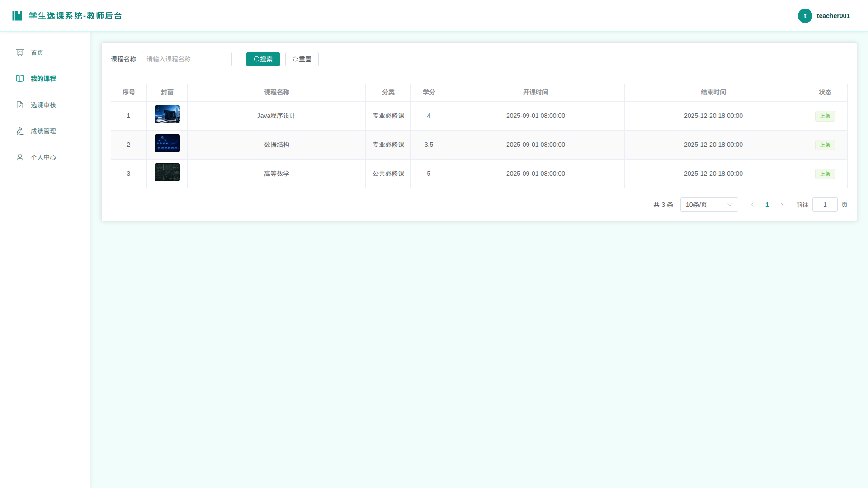The height and width of the screenshot is (488, 868).
Task: Click the 搜索 button
Action: [x=263, y=59]
